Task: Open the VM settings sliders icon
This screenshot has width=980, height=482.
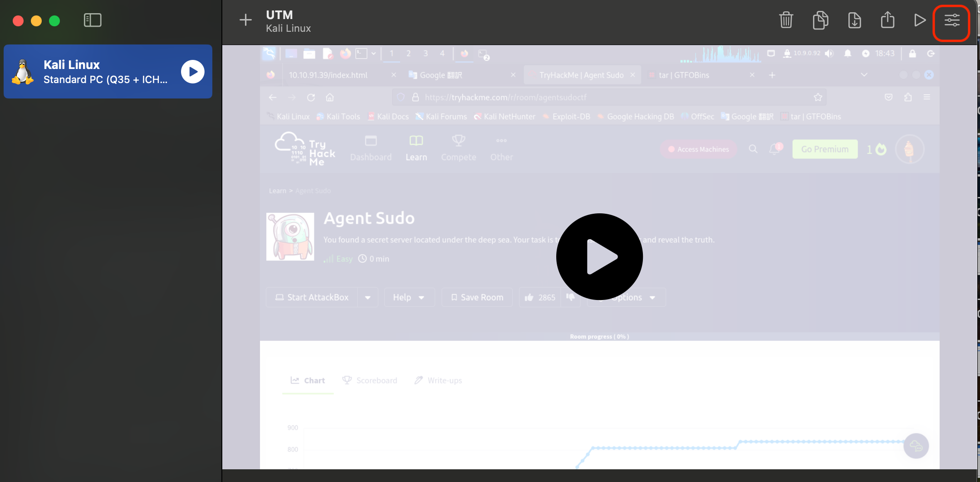Action: pyautogui.click(x=952, y=20)
